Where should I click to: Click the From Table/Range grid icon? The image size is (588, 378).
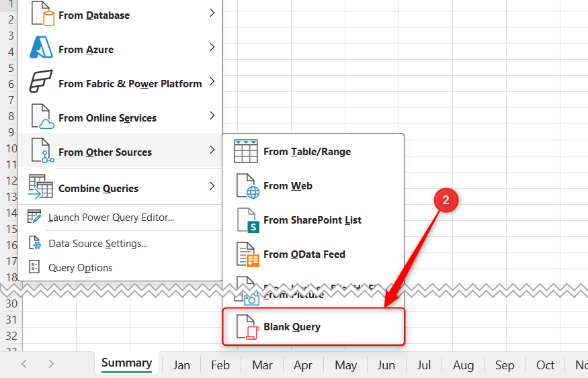(x=246, y=151)
